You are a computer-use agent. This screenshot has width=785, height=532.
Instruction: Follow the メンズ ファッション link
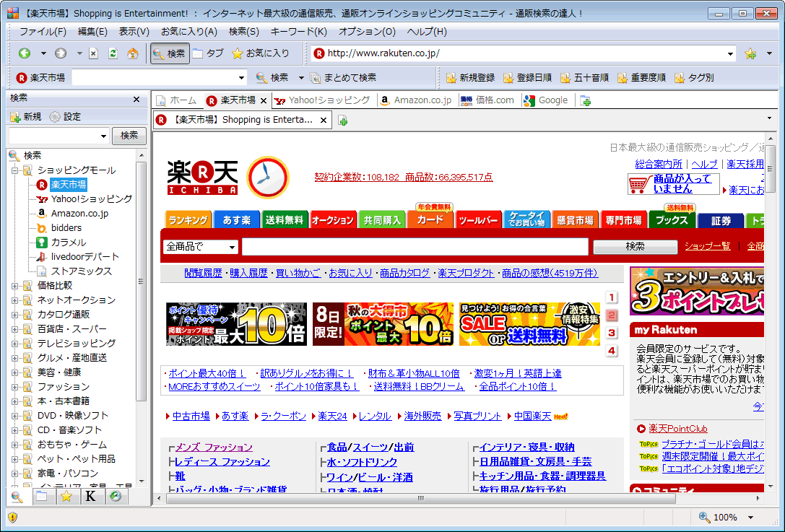[214, 448]
